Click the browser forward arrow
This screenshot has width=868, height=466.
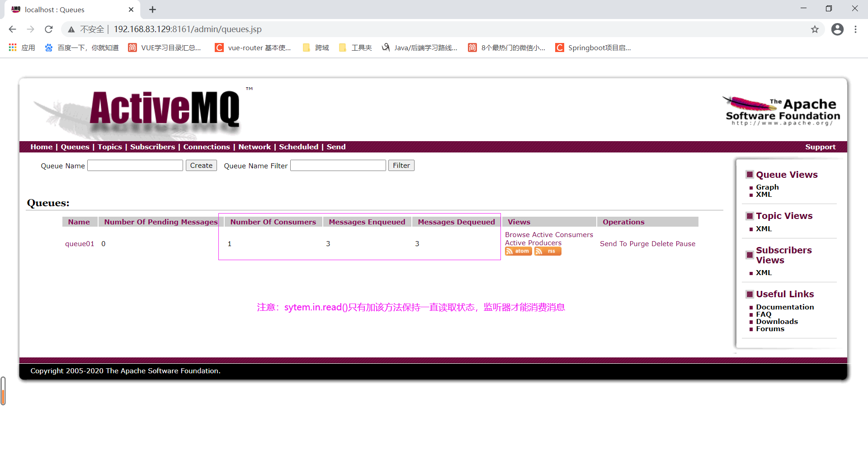(x=30, y=29)
